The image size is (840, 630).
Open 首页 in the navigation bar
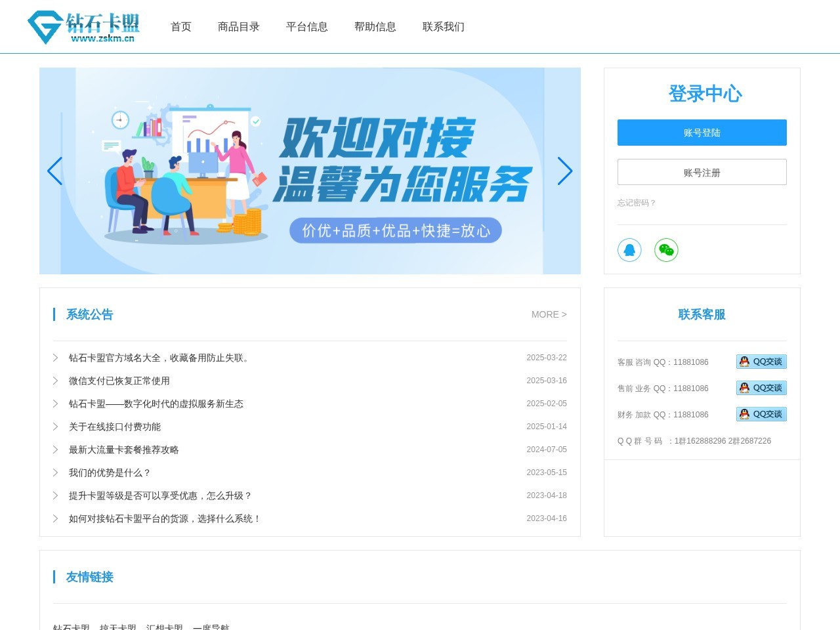point(181,27)
